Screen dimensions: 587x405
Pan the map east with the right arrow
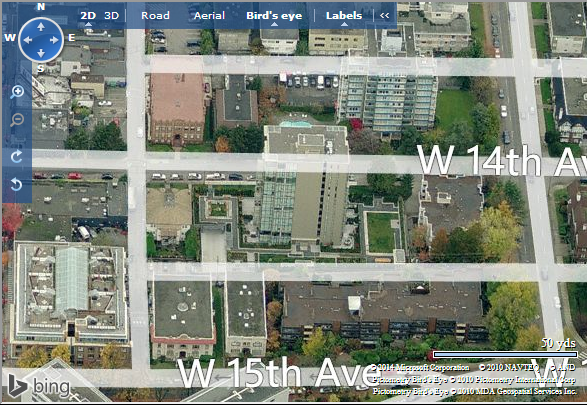pos(54,40)
